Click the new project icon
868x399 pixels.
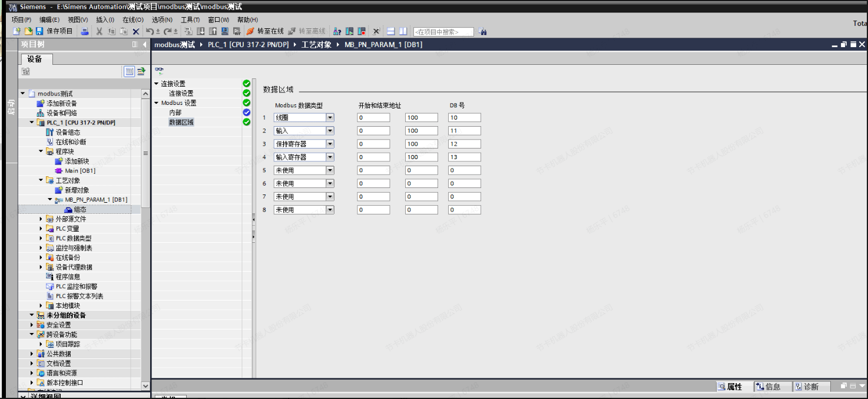tap(16, 31)
